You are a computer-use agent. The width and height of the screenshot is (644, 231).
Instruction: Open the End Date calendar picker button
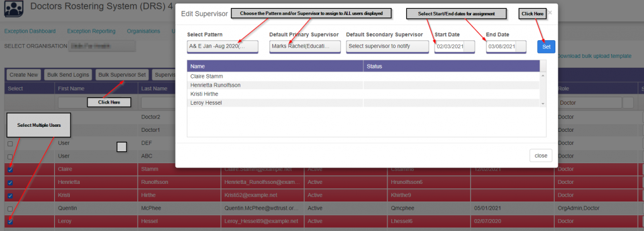(x=521, y=46)
